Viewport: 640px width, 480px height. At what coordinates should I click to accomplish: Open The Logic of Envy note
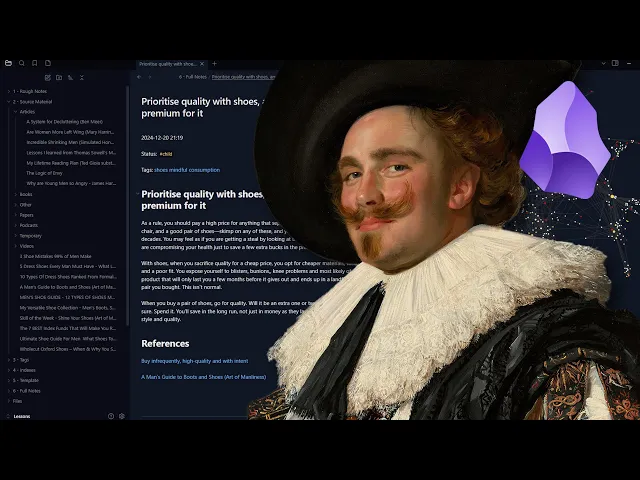coord(44,173)
